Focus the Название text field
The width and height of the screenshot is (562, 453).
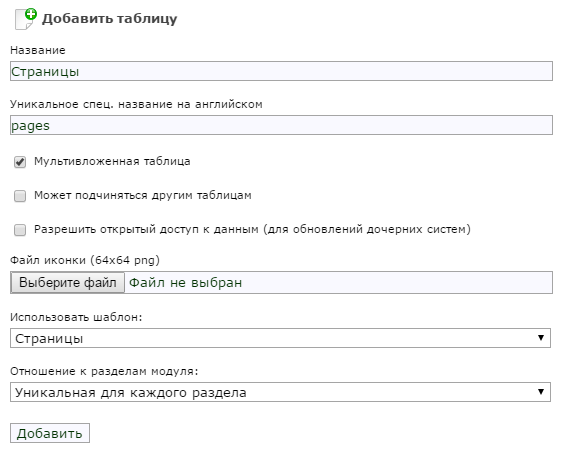click(281, 71)
